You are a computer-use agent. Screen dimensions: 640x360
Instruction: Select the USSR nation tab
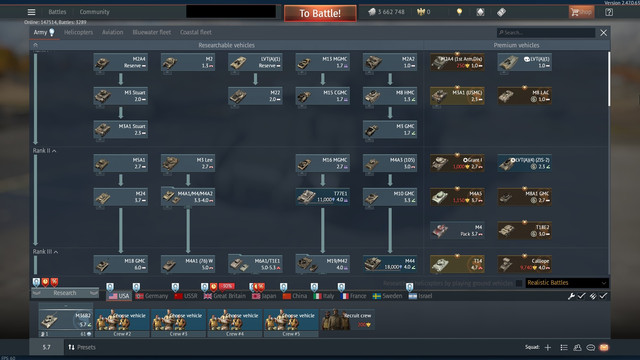pyautogui.click(x=186, y=296)
